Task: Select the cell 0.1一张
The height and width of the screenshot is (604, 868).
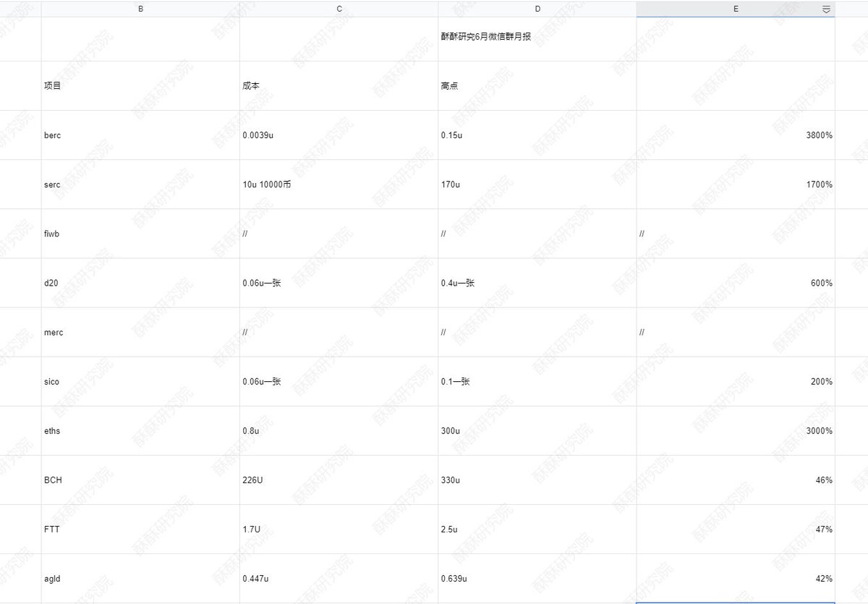Action: tap(537, 381)
